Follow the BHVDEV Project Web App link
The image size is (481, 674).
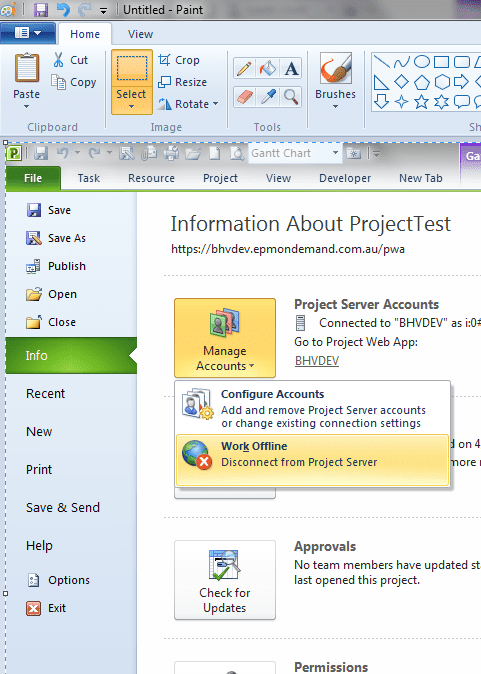point(317,361)
